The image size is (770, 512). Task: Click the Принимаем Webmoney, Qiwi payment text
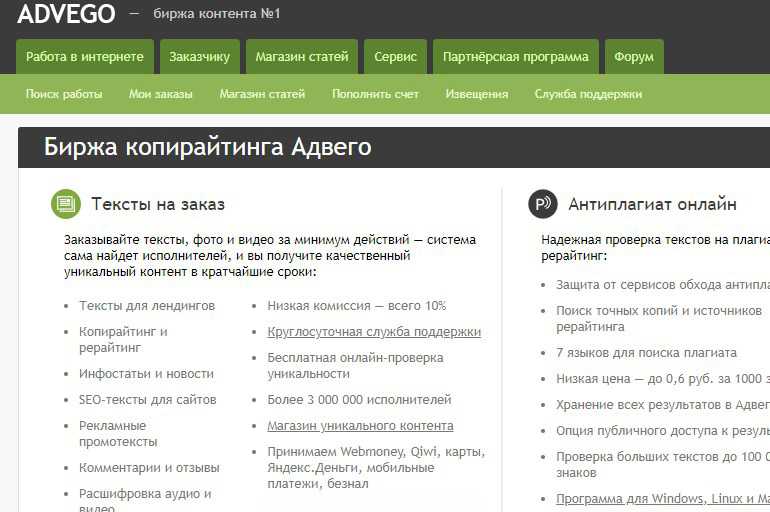(376, 468)
